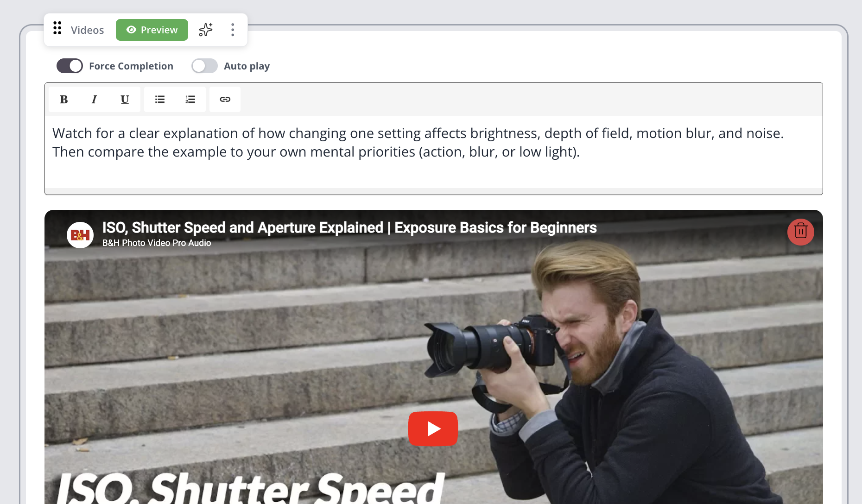Delete the video using the red trash icon
This screenshot has height=504, width=862.
click(801, 232)
